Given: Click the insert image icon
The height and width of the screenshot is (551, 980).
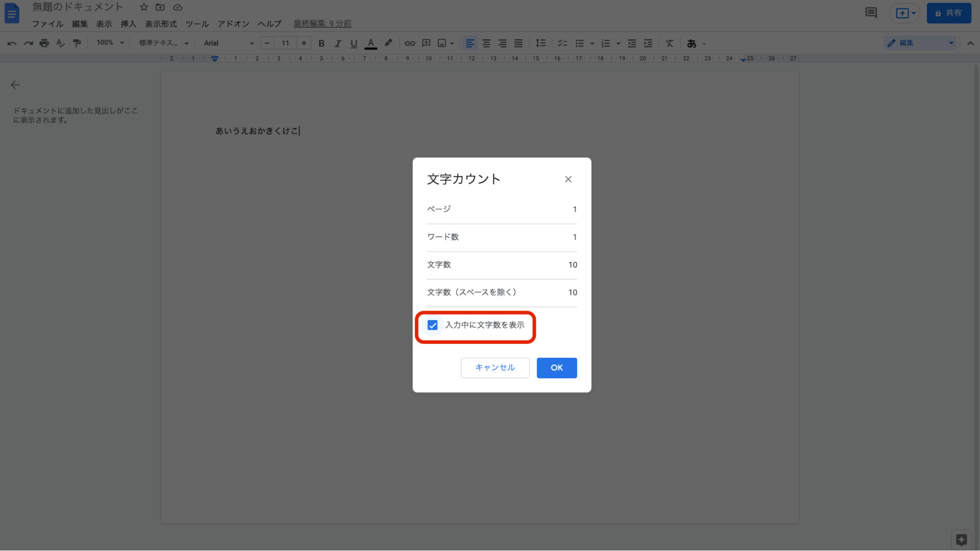Looking at the screenshot, I should (x=442, y=43).
